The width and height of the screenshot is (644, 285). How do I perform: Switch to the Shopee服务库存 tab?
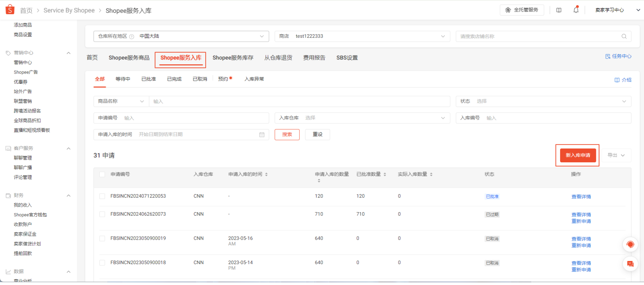coord(233,58)
